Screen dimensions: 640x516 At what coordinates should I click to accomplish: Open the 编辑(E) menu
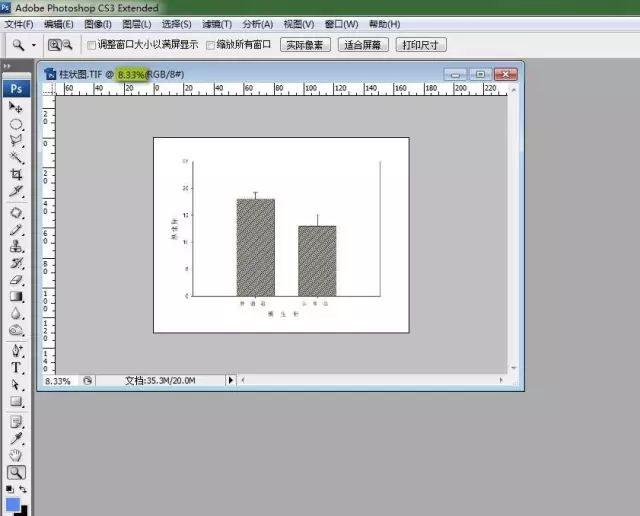[59, 24]
